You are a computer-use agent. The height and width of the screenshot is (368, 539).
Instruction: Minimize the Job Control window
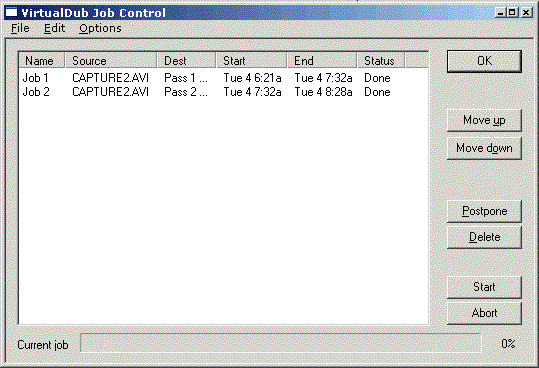coord(500,13)
